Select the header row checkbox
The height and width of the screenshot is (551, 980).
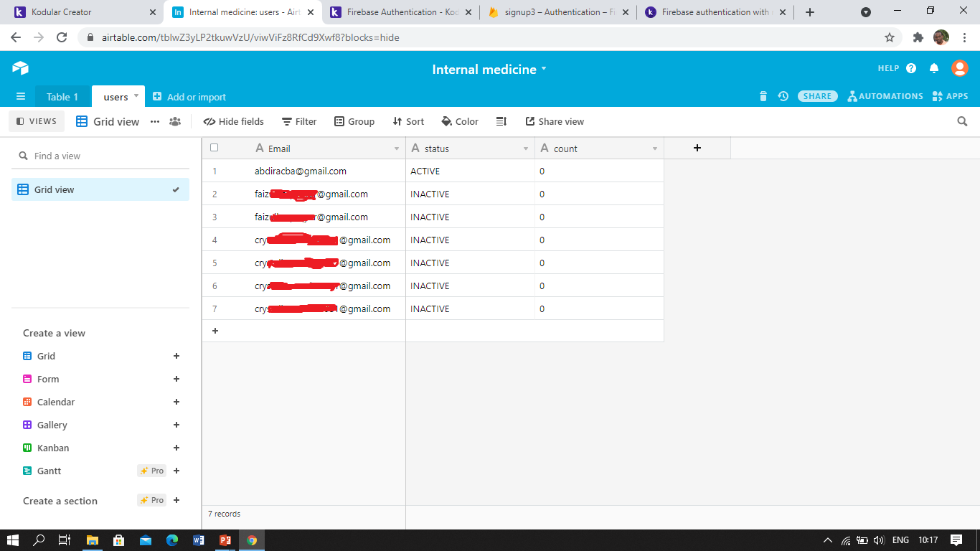(214, 147)
